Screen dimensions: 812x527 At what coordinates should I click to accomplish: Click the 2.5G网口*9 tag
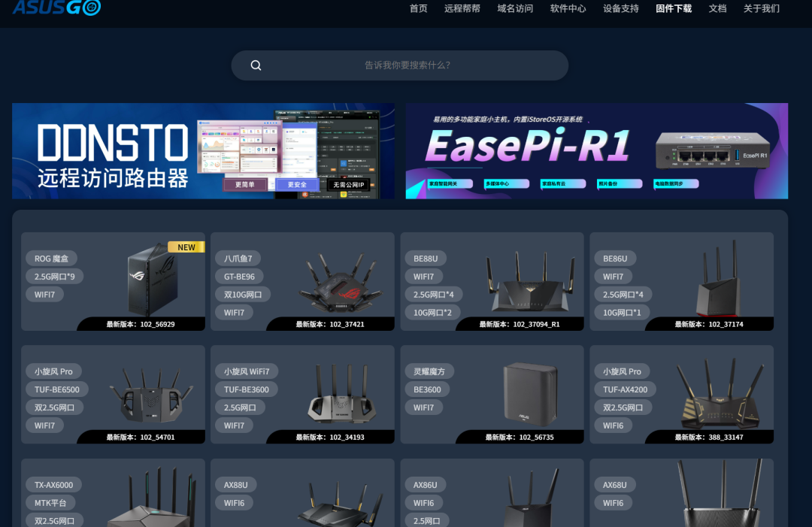click(x=54, y=277)
